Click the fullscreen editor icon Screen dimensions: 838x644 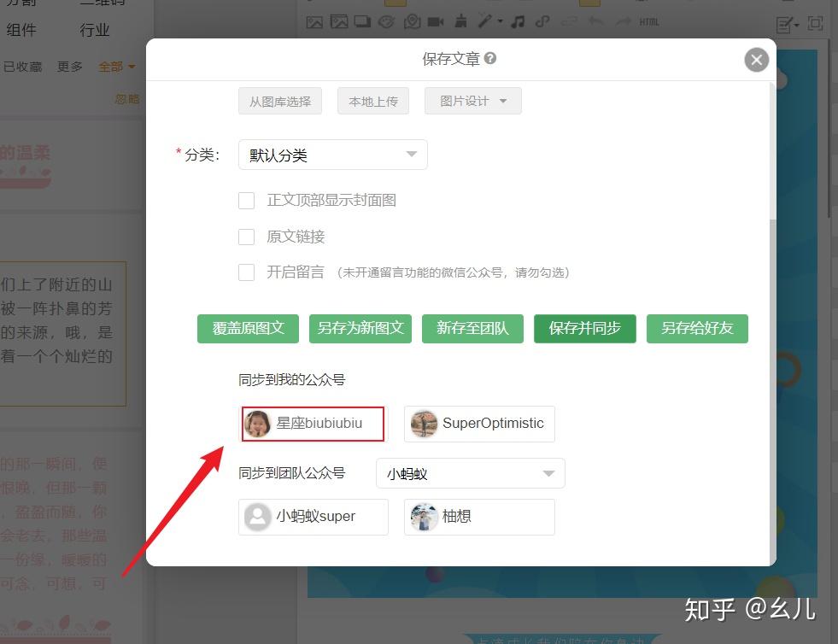pyautogui.click(x=815, y=24)
